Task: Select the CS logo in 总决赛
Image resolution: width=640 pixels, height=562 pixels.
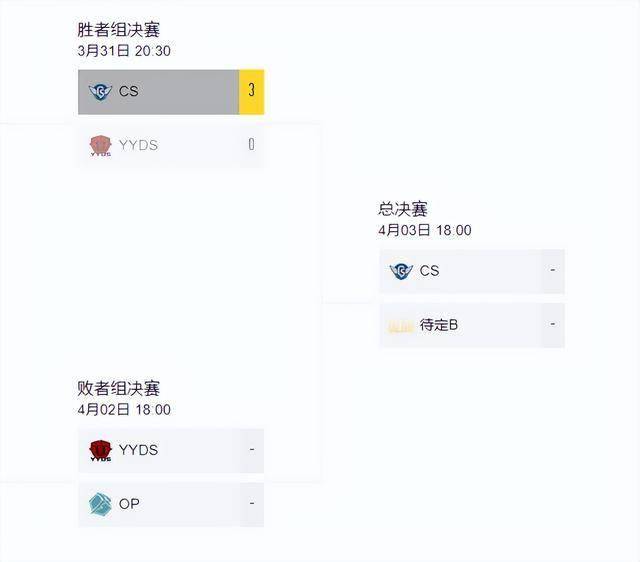Action: click(x=401, y=271)
